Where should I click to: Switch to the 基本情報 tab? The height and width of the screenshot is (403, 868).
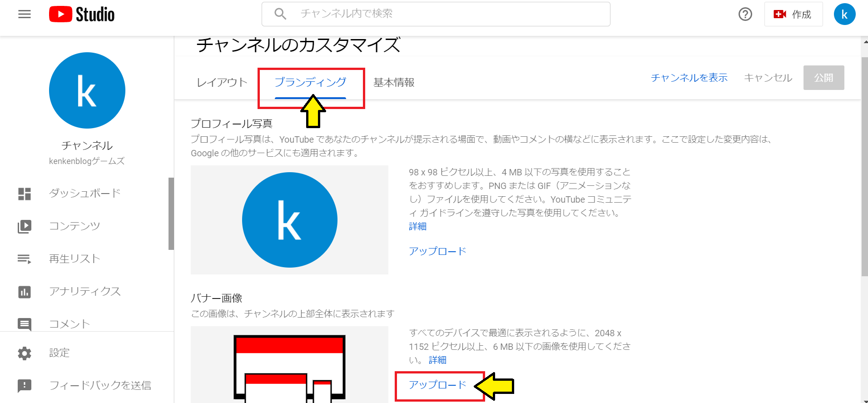tap(394, 82)
